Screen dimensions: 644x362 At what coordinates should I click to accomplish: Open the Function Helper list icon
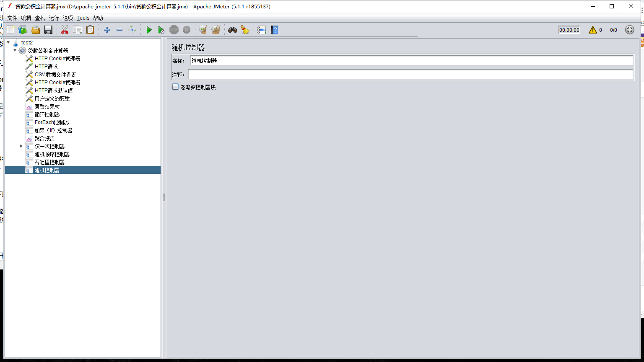click(x=262, y=30)
